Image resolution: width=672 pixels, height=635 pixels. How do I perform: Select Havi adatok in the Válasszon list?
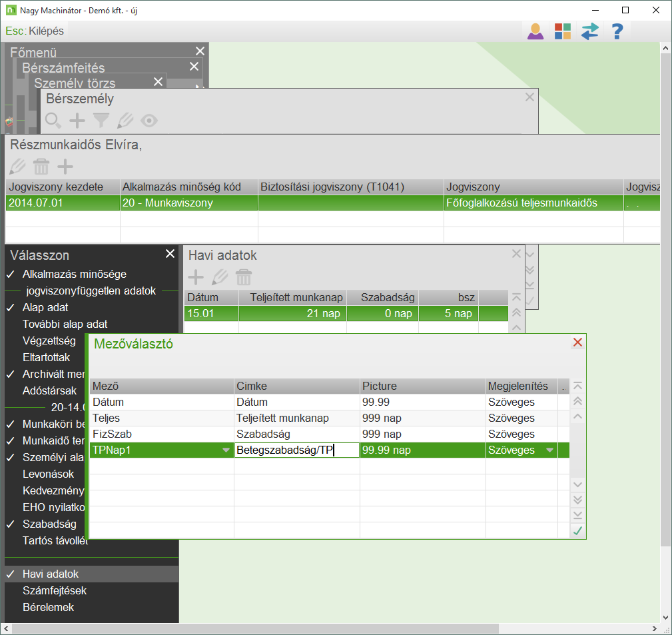pos(51,574)
